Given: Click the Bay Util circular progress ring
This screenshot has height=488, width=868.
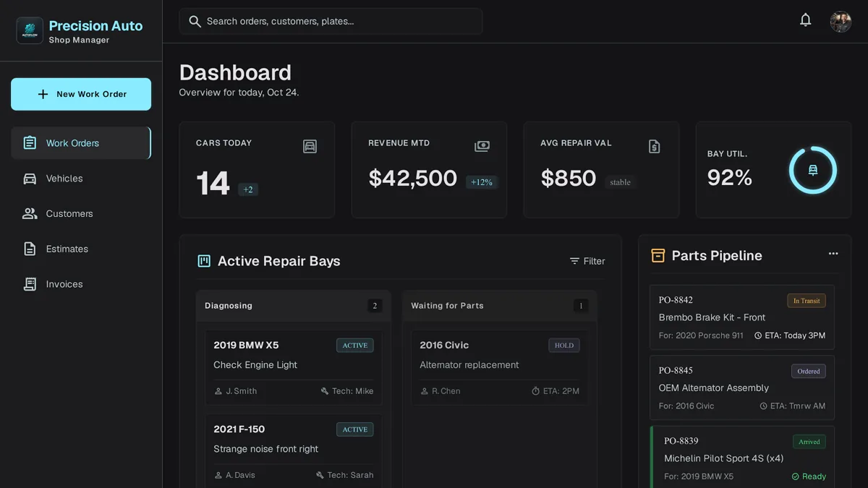Looking at the screenshot, I should click(x=812, y=171).
